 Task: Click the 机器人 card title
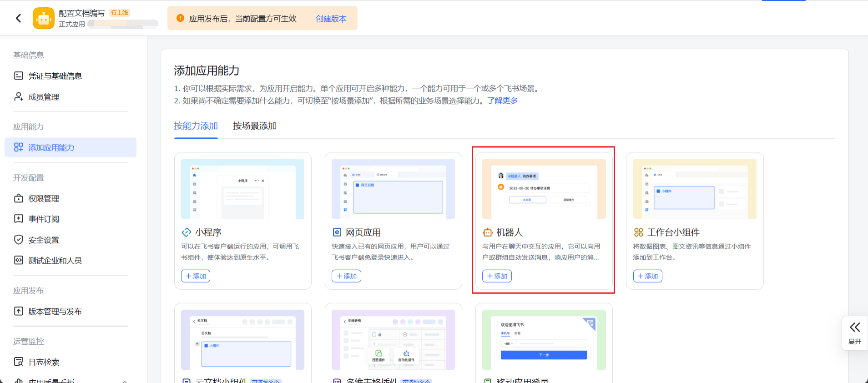coord(510,232)
